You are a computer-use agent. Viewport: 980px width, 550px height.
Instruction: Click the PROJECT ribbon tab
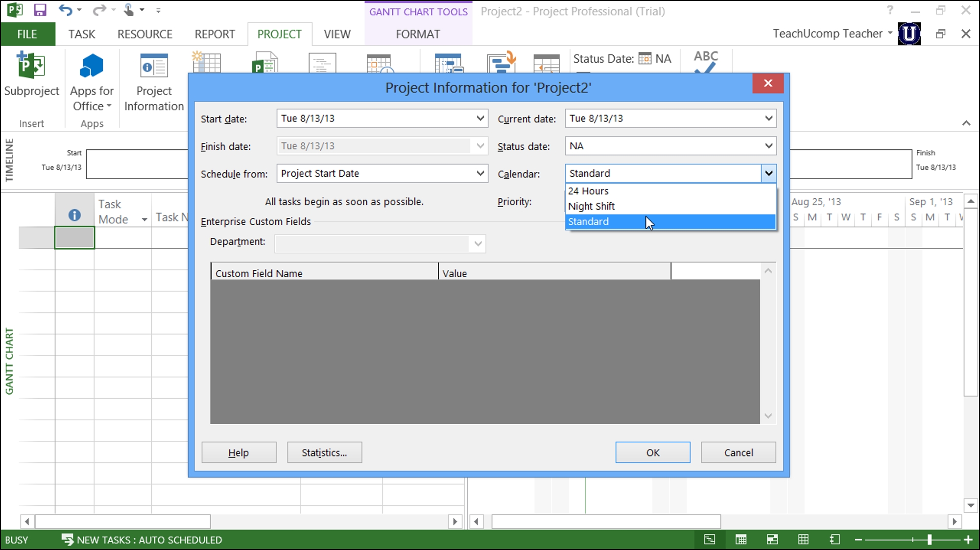click(x=279, y=34)
